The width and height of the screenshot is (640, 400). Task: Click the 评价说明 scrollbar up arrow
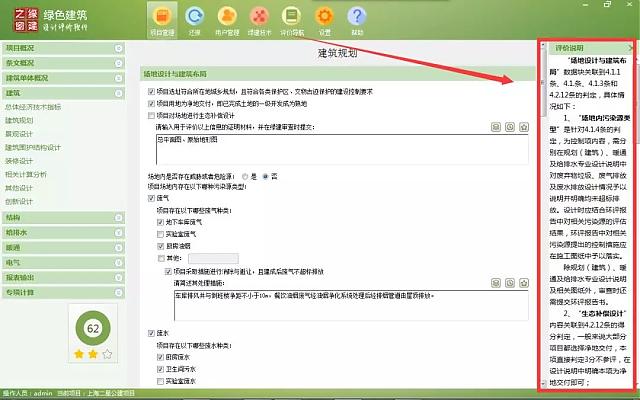point(543,46)
